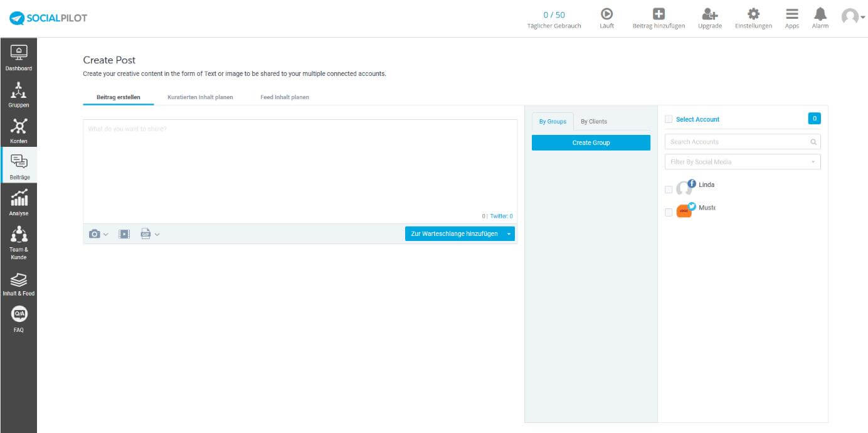Toggle the Select Account checkbox
868x433 pixels.
pos(669,119)
